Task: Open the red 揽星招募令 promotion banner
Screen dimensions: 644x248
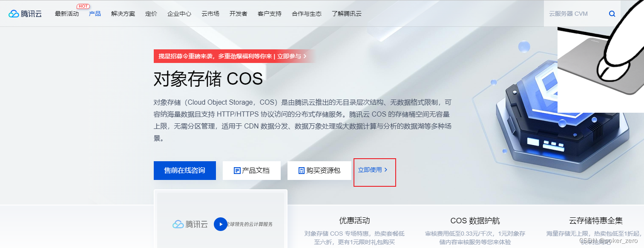Action: point(234,56)
